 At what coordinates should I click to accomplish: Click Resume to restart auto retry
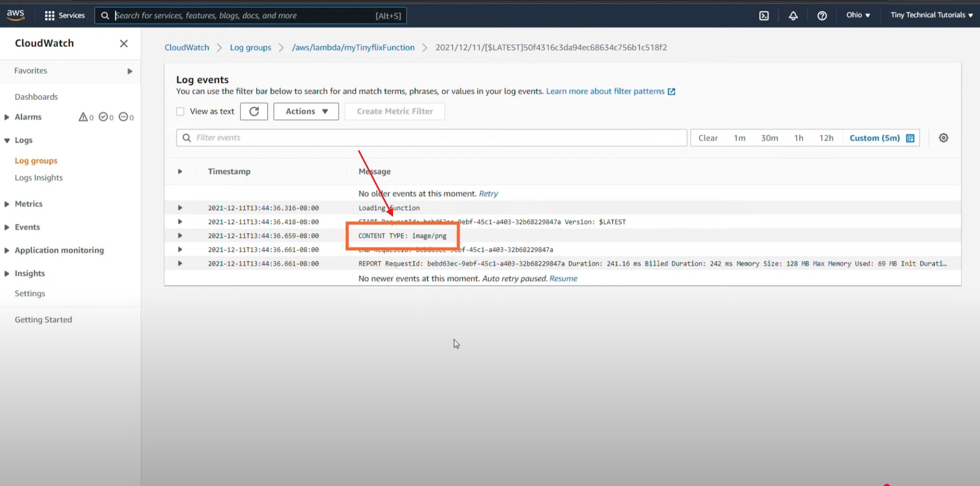pos(563,279)
